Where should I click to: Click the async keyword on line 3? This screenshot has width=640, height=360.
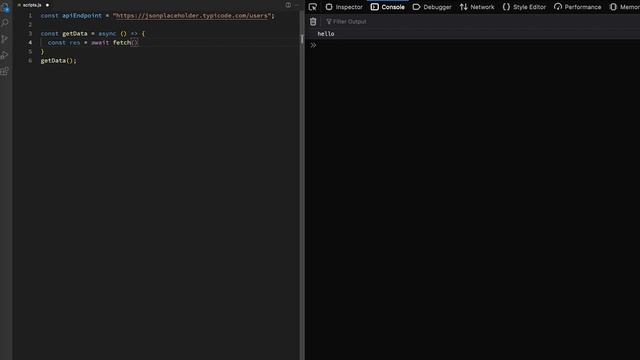point(107,33)
